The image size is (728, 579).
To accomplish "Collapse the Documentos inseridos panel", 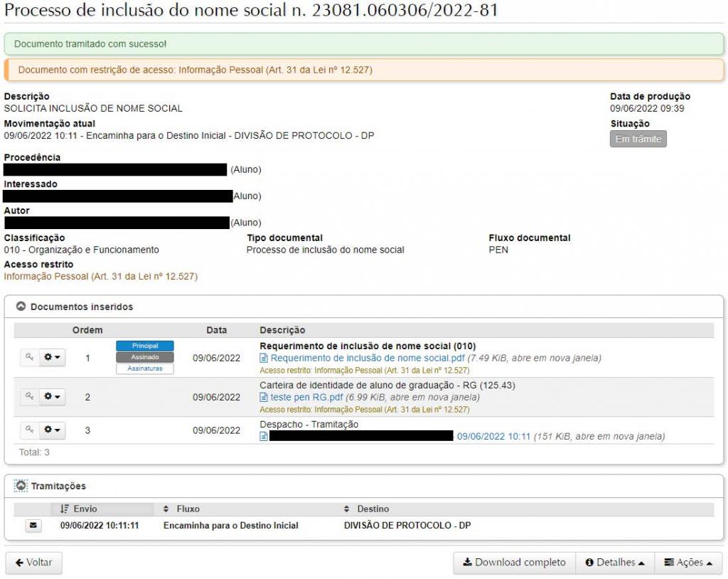I will (21, 307).
